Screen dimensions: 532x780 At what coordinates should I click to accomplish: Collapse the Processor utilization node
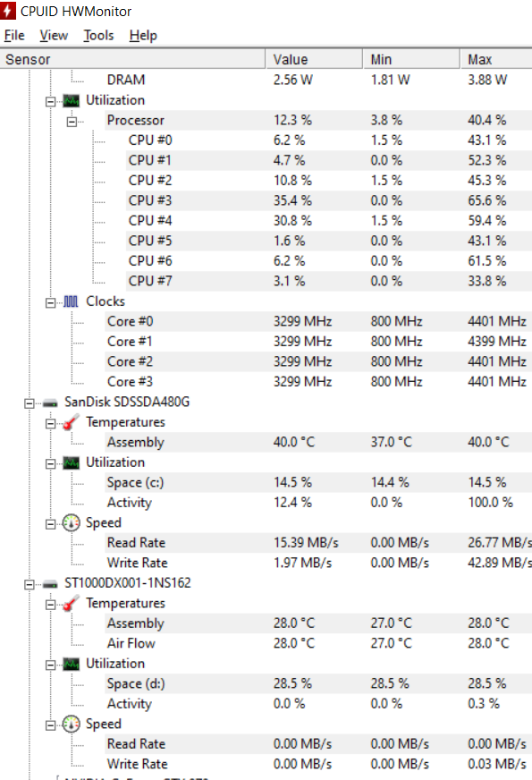point(72,122)
